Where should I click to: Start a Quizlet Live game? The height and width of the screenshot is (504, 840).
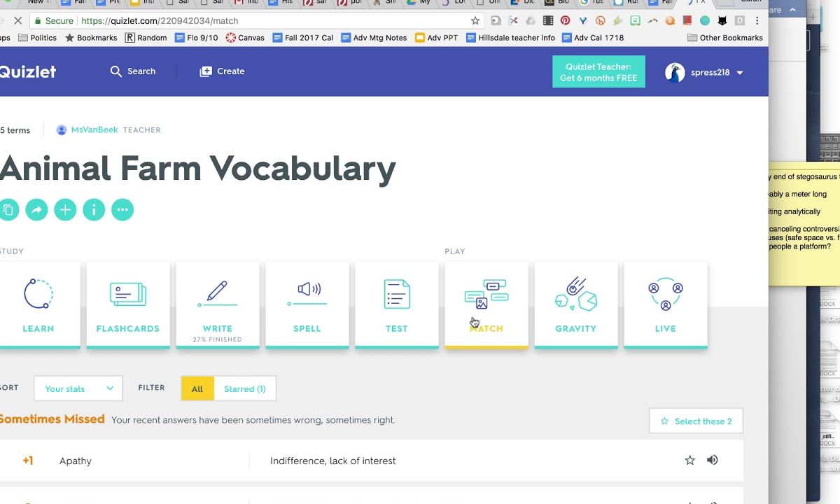pos(666,304)
